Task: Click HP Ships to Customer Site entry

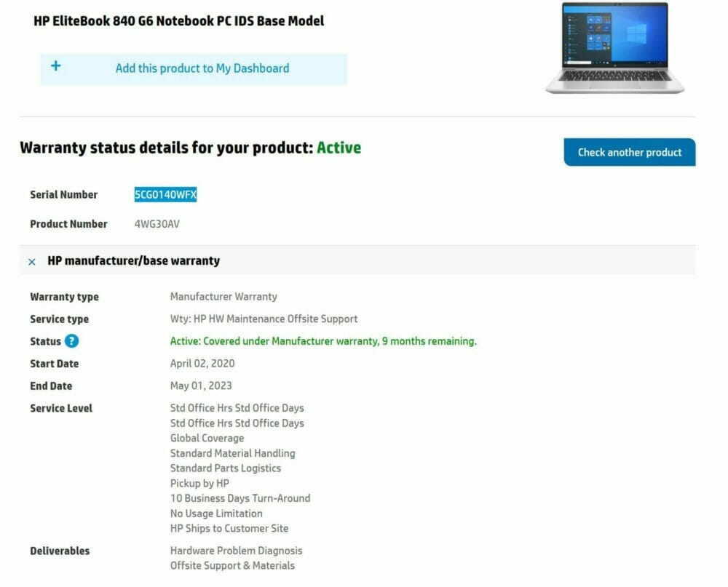Action: (x=229, y=528)
